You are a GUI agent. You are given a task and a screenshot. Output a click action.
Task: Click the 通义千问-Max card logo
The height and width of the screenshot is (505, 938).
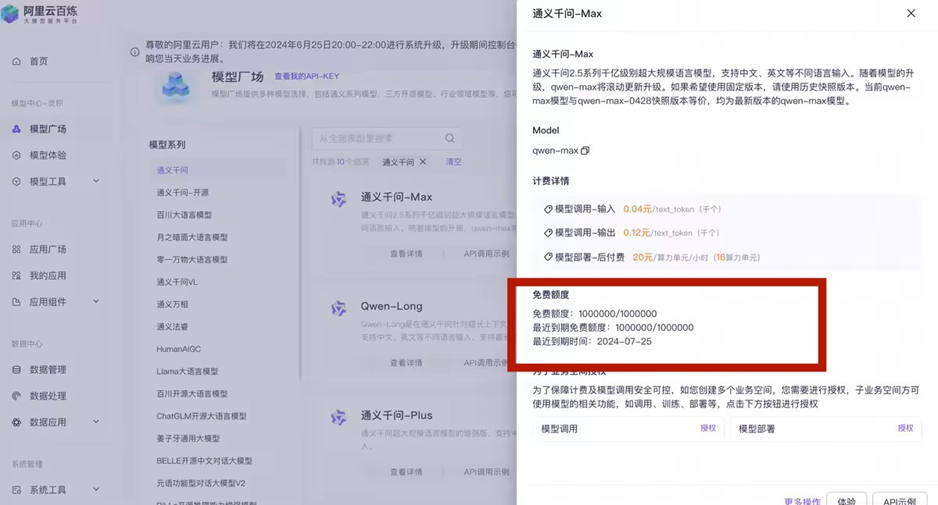(339, 199)
